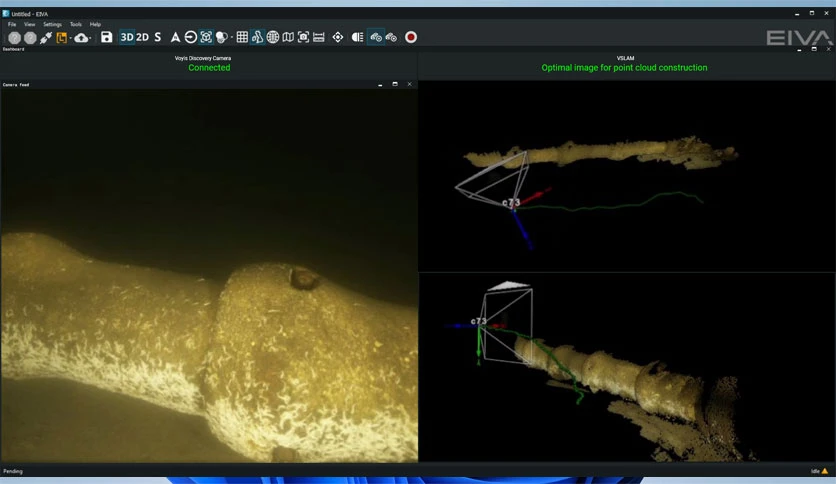
Task: Toggle the 3D cube focus icon
Action: coord(206,37)
